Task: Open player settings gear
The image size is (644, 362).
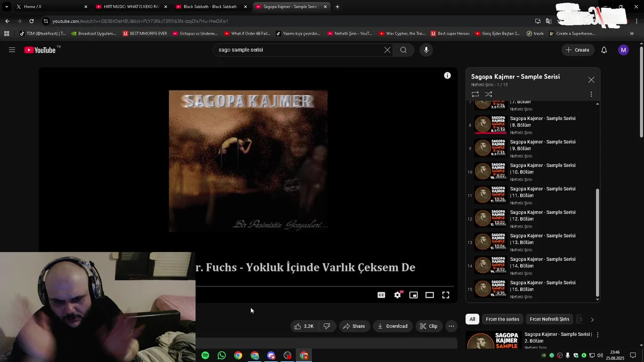Action: coord(397,295)
